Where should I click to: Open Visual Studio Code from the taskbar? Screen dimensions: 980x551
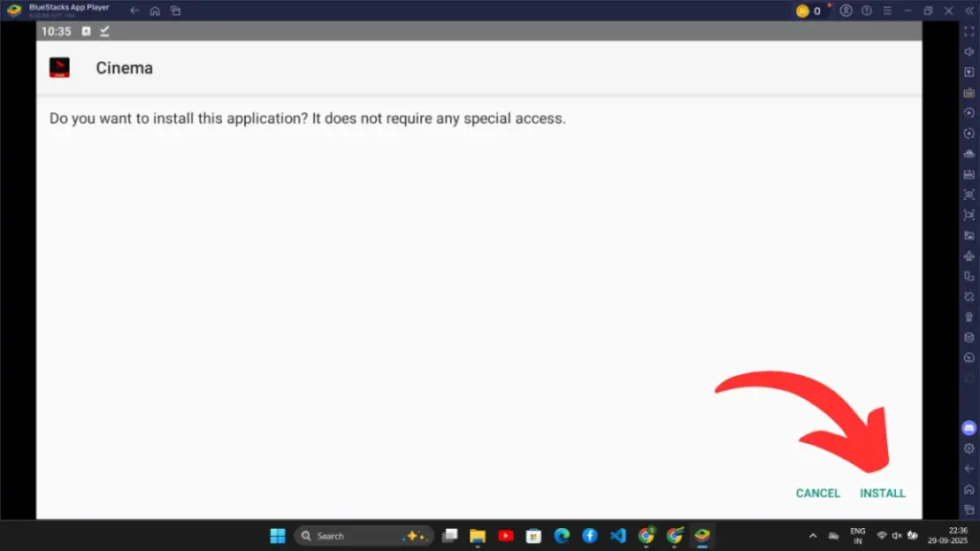617,536
